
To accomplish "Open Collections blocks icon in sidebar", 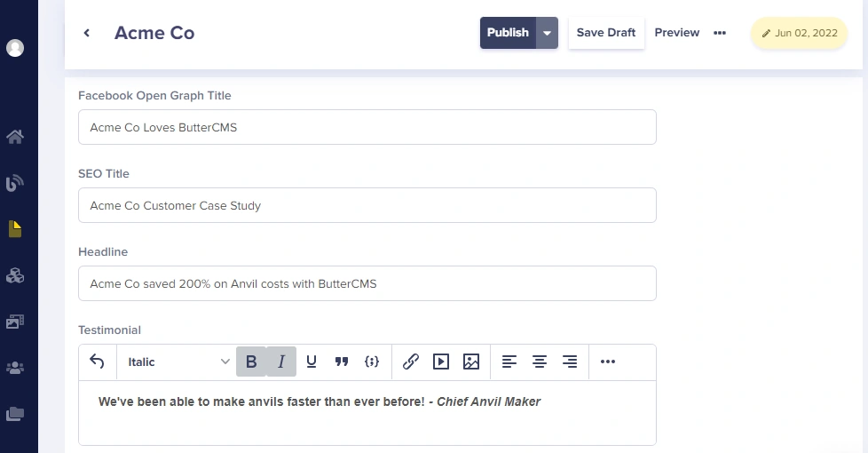I will 15,275.
